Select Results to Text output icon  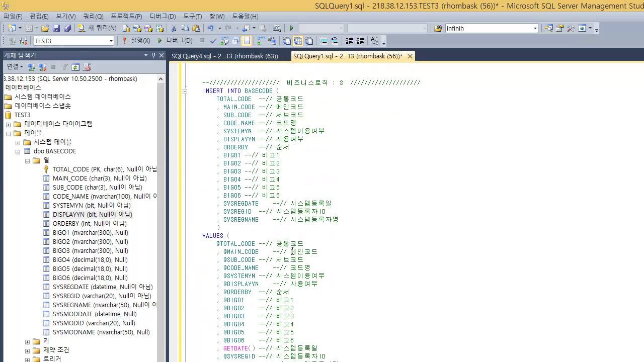coord(287,41)
